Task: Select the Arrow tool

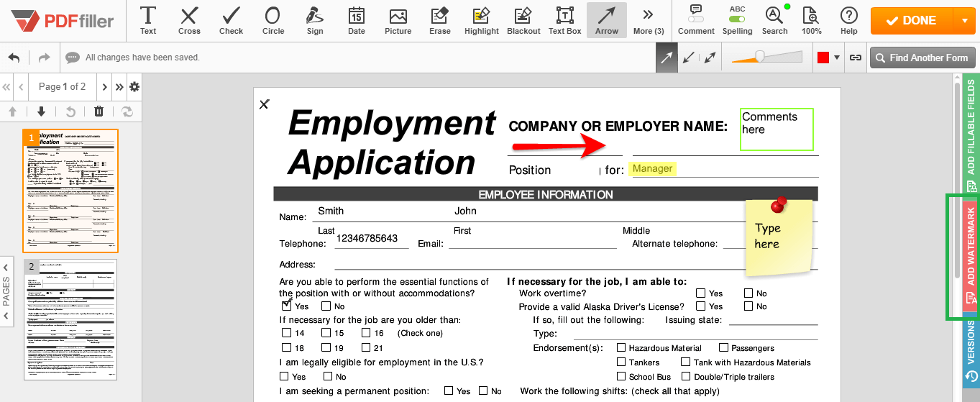Action: point(607,20)
